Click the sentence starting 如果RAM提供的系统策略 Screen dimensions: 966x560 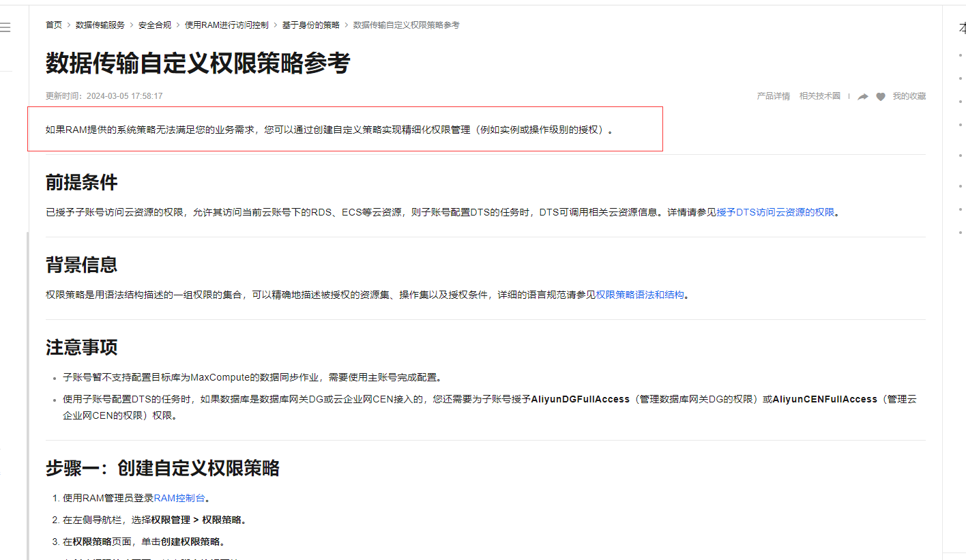(330, 130)
